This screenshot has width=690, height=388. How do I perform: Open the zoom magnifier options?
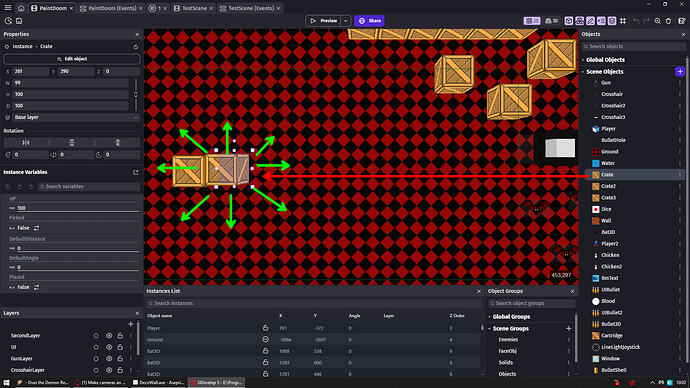(x=657, y=21)
